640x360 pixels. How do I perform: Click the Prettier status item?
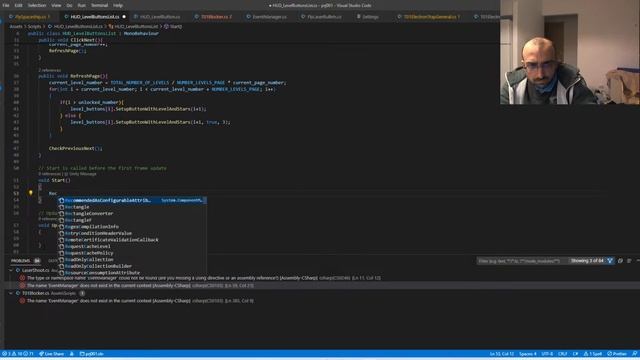[617, 354]
